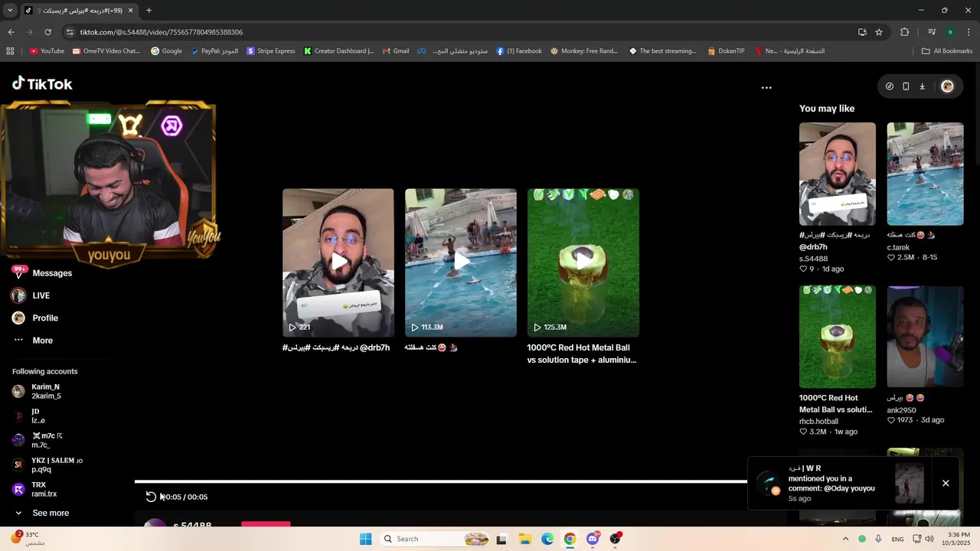This screenshot has width=980, height=551.
Task: Open You may like video by ank2950
Action: pyautogui.click(x=925, y=337)
